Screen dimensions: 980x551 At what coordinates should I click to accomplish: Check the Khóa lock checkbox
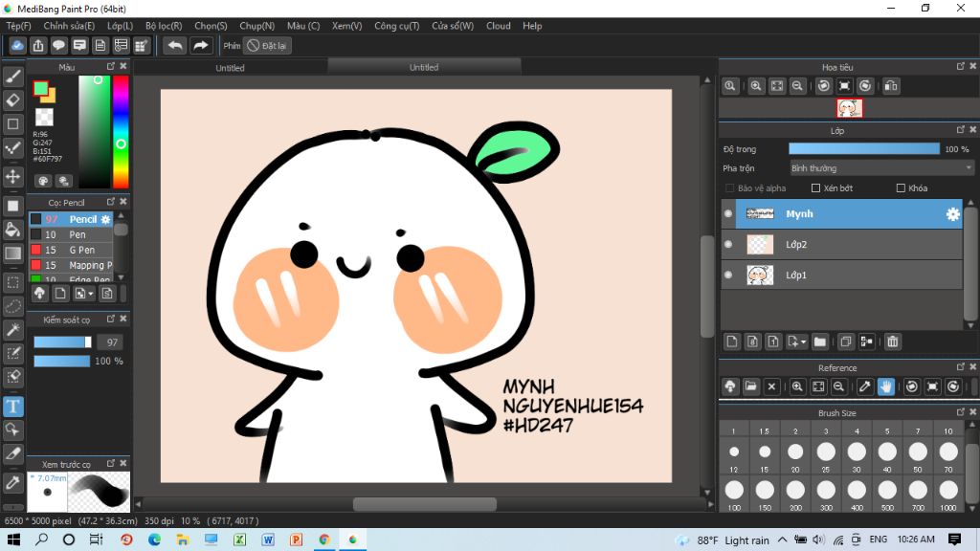[x=901, y=188]
